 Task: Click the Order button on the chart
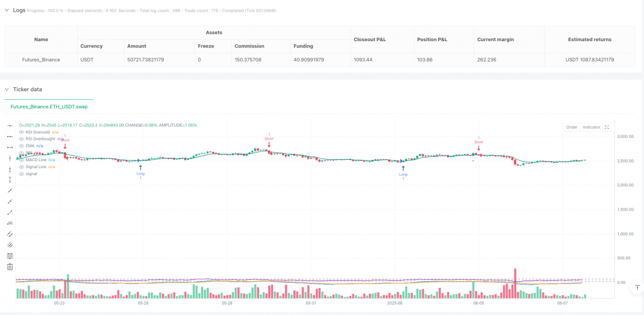(571, 127)
